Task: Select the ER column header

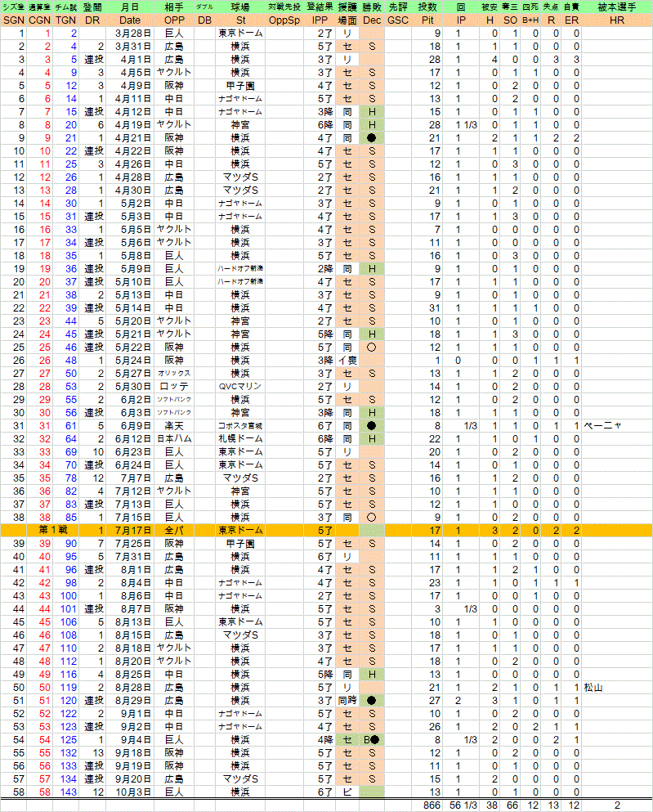Action: point(572,20)
